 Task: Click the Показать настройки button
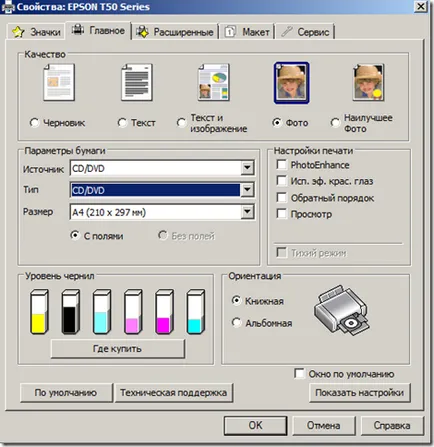tap(360, 393)
